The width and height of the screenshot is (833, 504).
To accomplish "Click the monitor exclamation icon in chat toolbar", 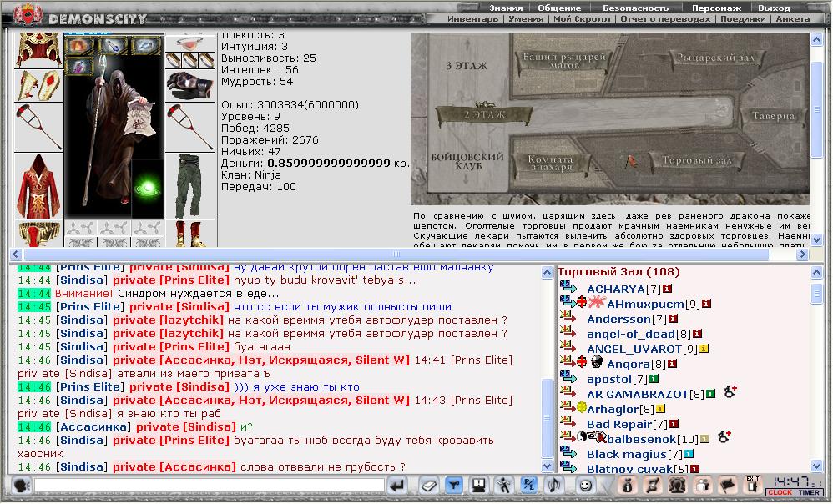I will [x=478, y=486].
